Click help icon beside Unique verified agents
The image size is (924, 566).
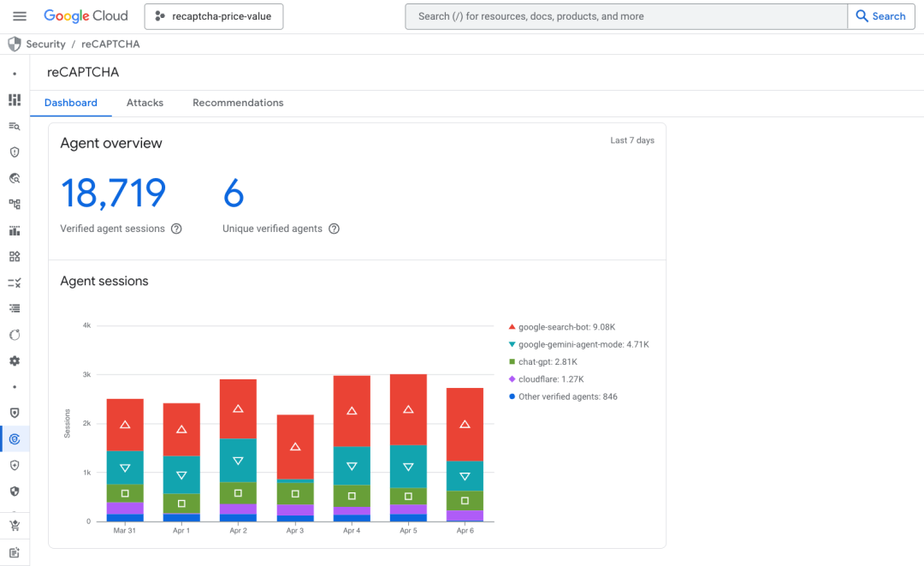coord(335,229)
